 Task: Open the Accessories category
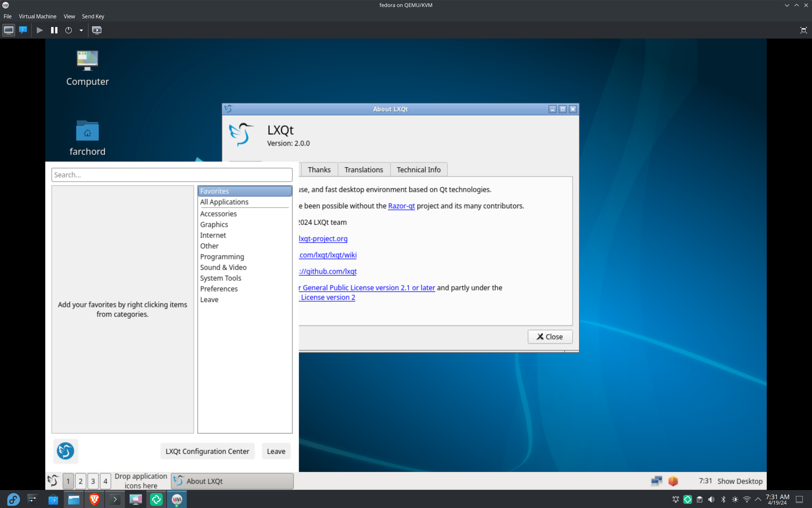point(245,214)
